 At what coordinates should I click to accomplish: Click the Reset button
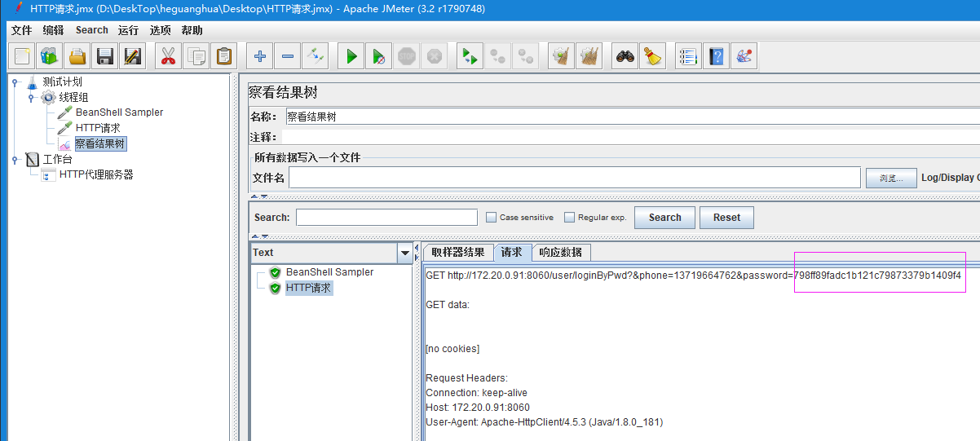(726, 218)
